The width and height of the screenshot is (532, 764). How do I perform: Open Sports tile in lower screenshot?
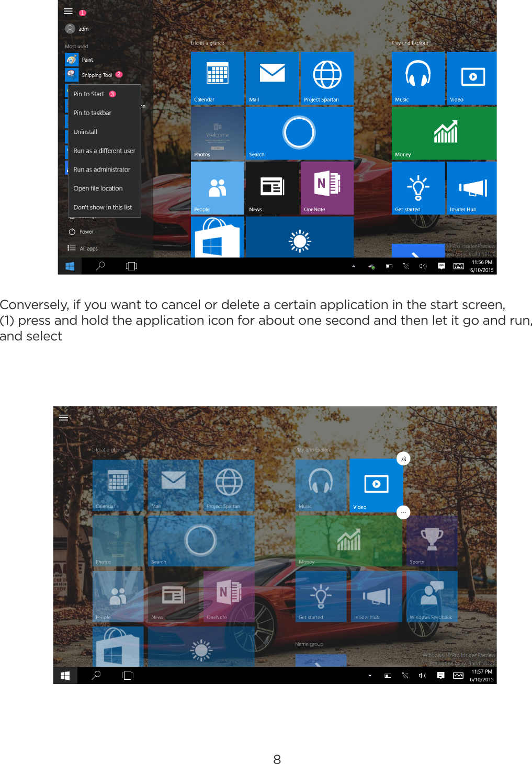432,541
